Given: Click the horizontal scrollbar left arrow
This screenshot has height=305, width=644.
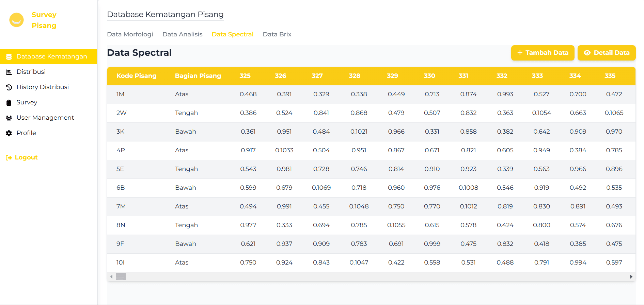Looking at the screenshot, I should (111, 277).
